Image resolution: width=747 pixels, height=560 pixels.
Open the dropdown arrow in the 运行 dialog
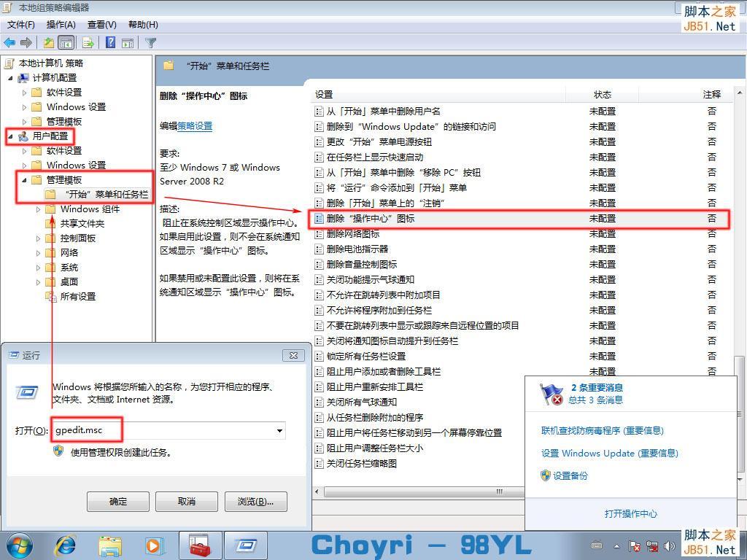(x=279, y=430)
